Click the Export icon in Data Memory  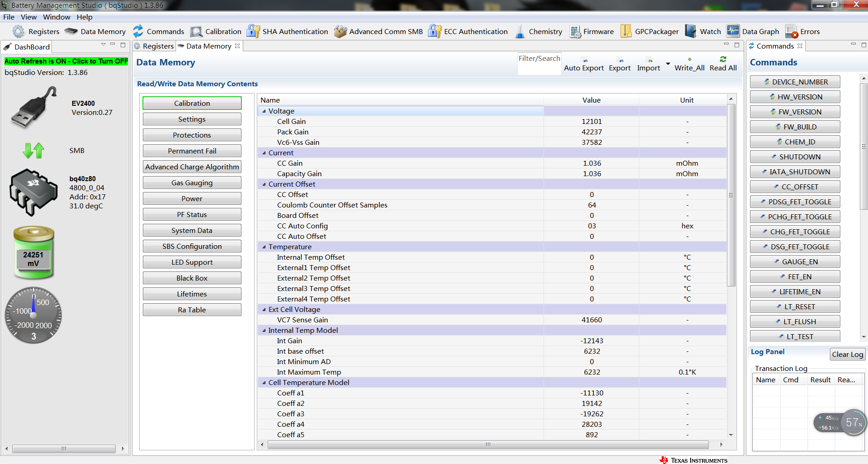click(x=621, y=60)
